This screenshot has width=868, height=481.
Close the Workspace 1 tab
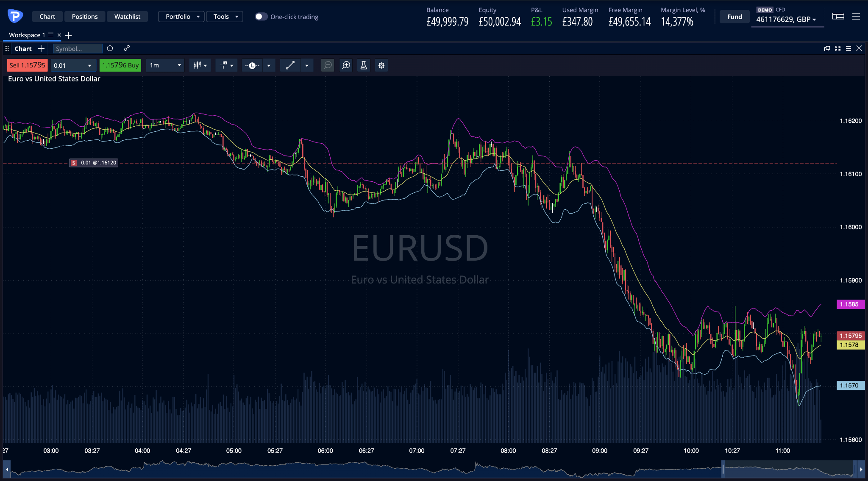pyautogui.click(x=59, y=35)
